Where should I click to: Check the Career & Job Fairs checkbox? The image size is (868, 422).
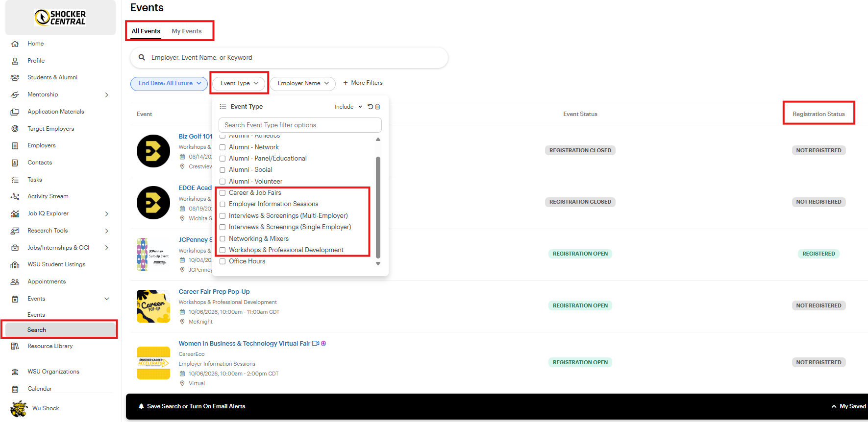pyautogui.click(x=223, y=193)
